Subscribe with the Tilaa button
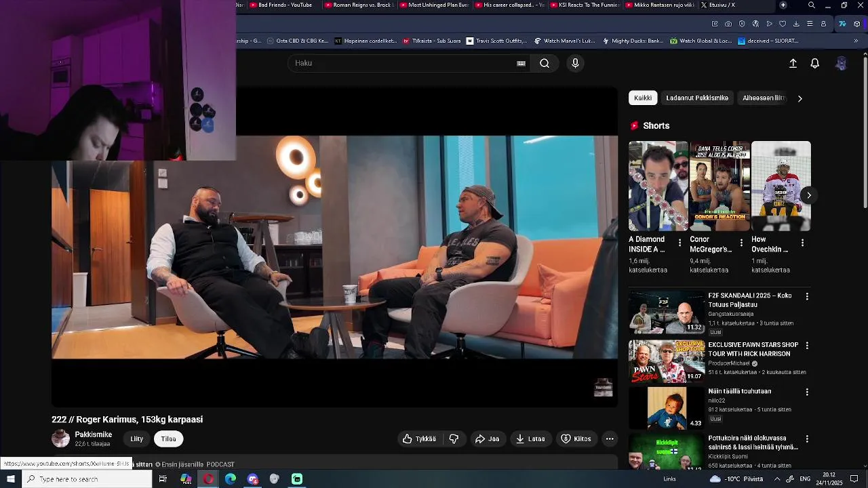Viewport: 868px width, 488px height. (168, 439)
